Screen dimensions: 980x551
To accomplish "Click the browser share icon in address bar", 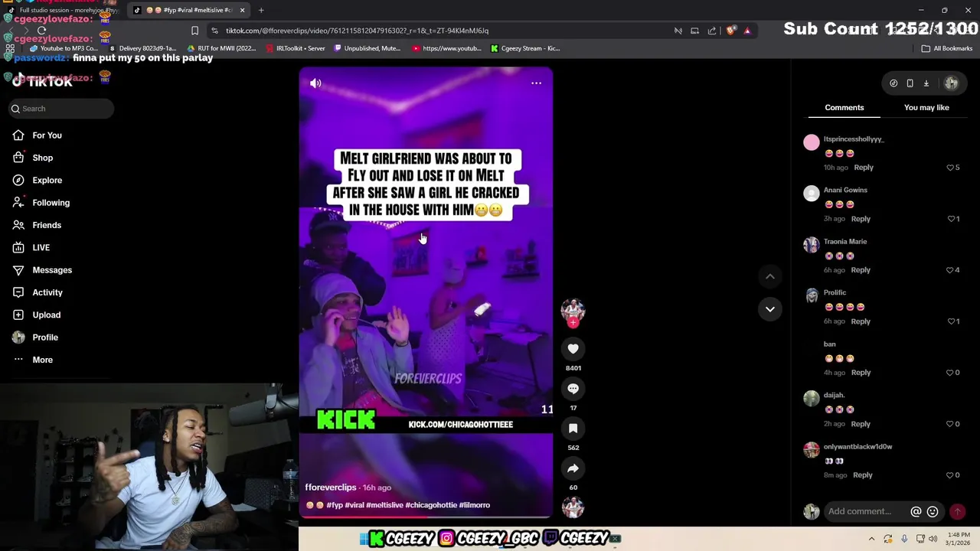I will pos(712,31).
